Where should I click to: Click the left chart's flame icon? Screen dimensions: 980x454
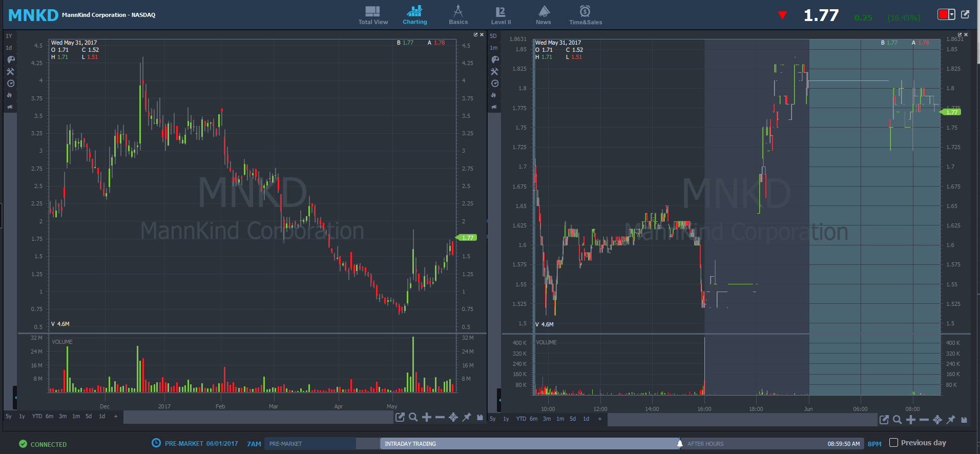(x=9, y=95)
